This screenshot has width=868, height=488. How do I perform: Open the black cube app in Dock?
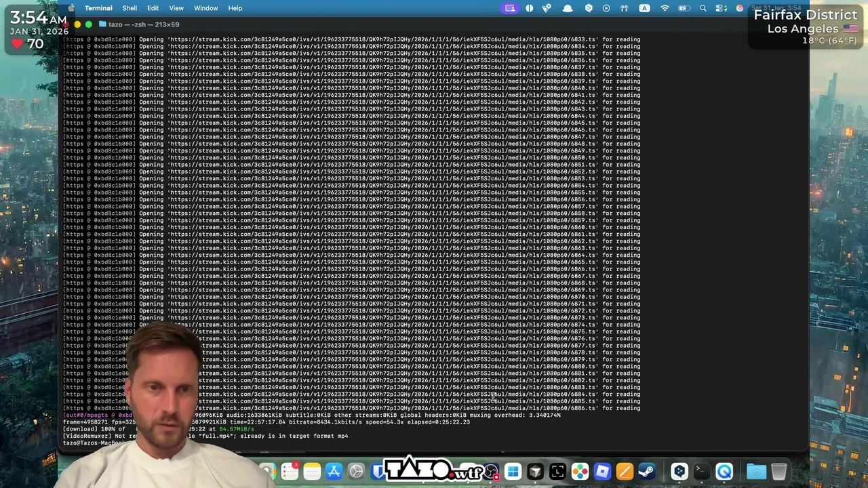[x=535, y=471]
